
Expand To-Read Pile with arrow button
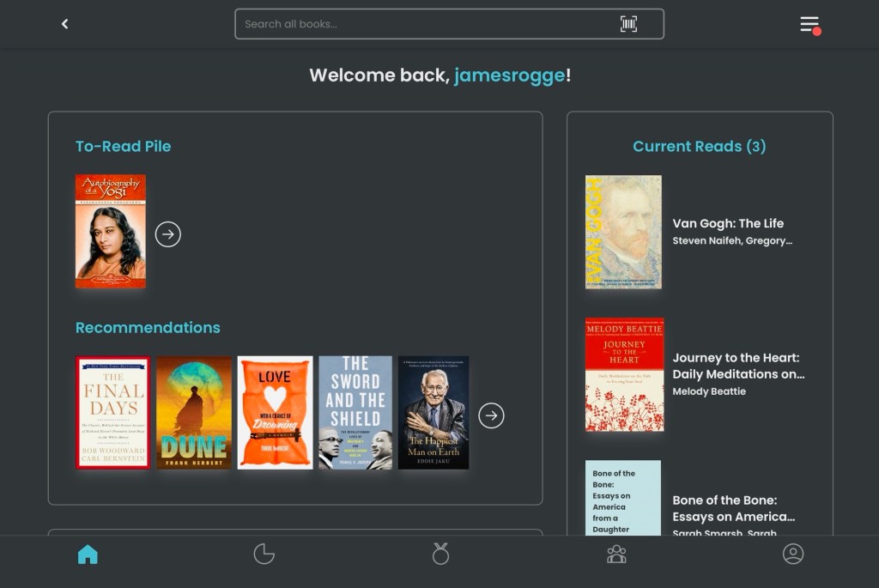(x=168, y=233)
